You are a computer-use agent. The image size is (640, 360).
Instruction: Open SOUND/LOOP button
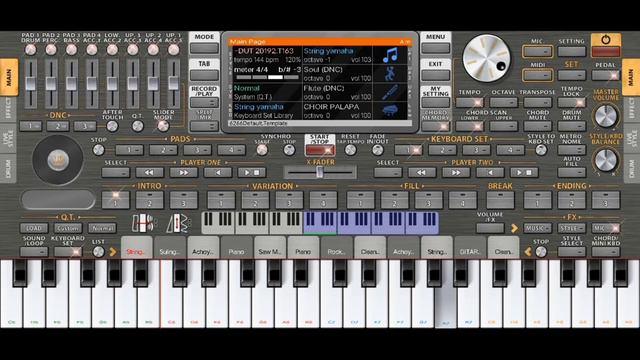point(34,252)
